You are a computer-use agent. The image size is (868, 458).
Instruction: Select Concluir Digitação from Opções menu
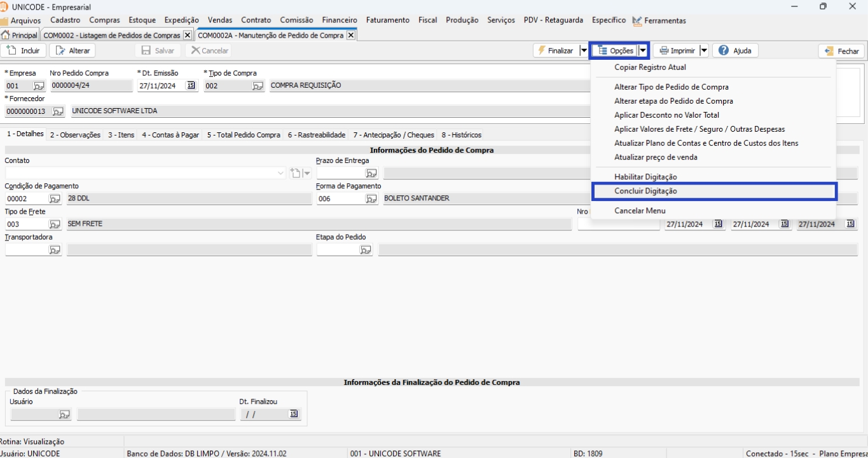645,191
